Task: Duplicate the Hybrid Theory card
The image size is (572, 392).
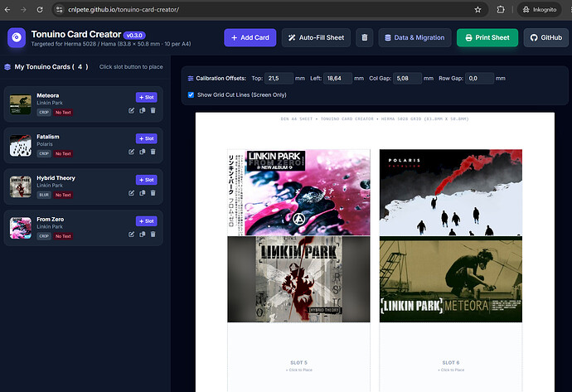Action: coord(143,193)
